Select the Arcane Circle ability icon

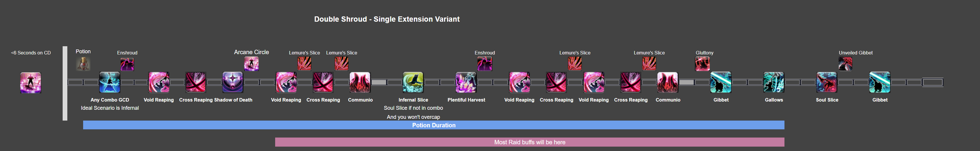251,64
